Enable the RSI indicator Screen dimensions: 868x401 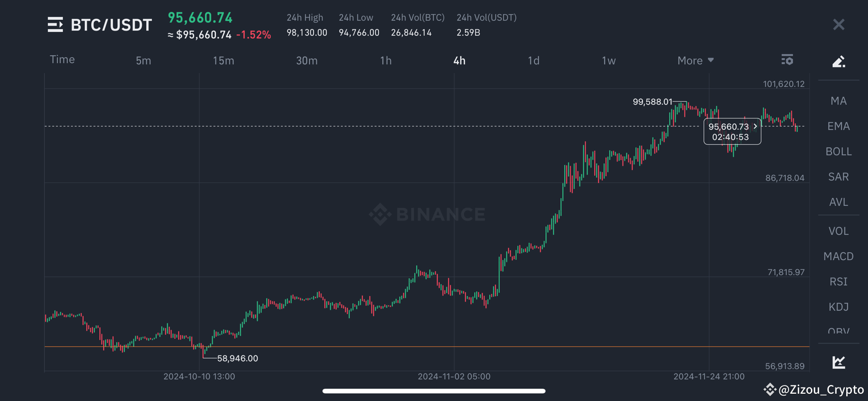(838, 281)
